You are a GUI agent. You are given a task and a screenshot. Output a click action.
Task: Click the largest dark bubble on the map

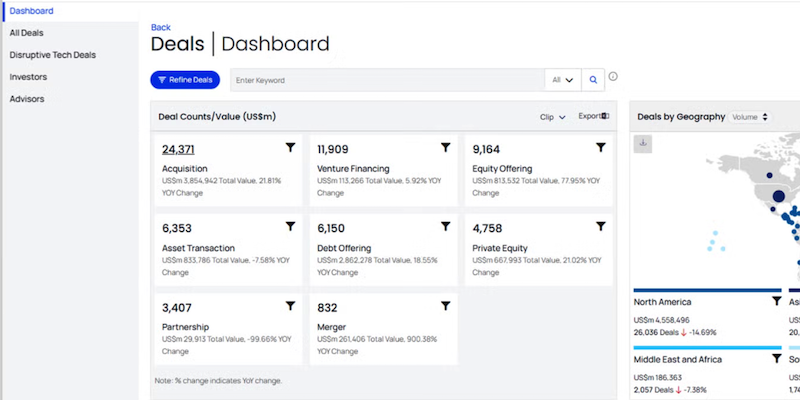pos(779,196)
